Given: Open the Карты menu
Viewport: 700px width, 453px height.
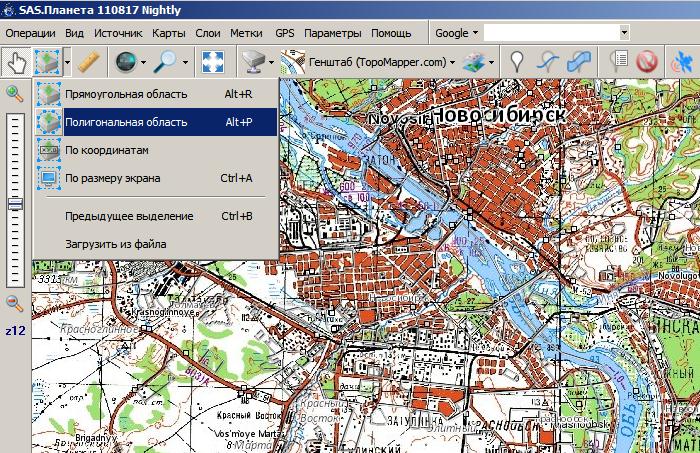Looking at the screenshot, I should coord(168,33).
